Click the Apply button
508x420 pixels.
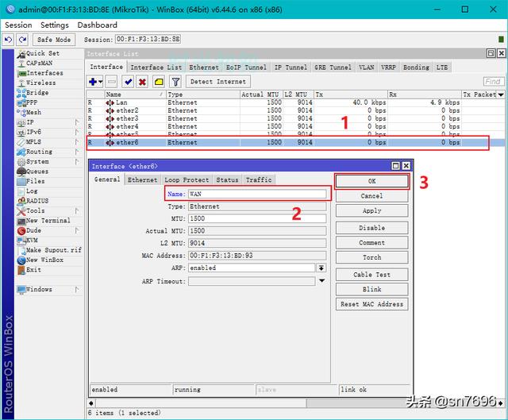pyautogui.click(x=372, y=210)
